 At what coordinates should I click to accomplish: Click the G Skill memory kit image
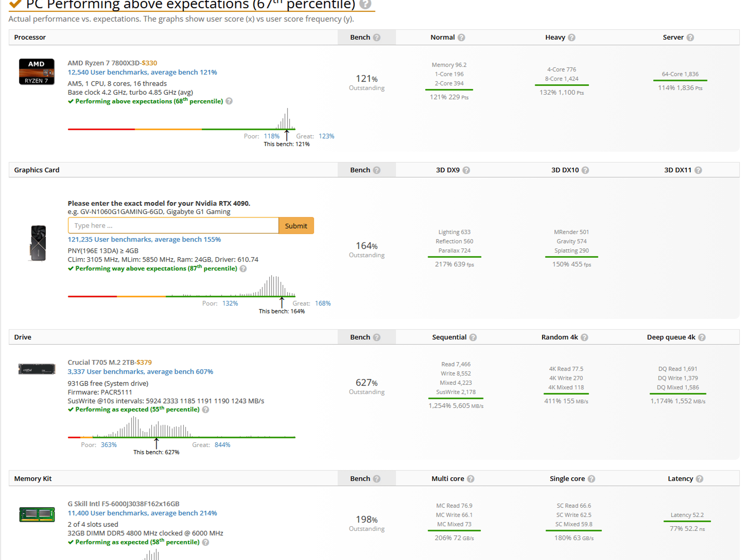[37, 514]
